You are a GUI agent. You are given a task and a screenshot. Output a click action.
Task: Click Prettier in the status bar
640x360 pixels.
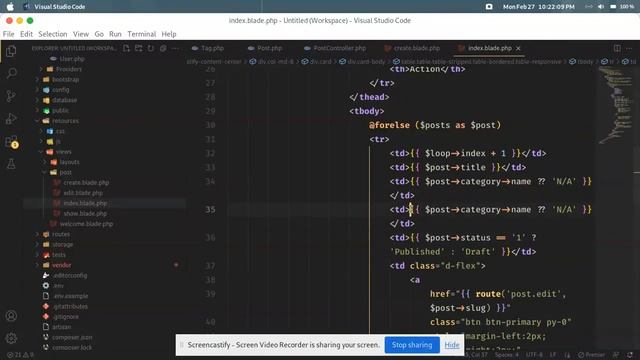(x=591, y=355)
